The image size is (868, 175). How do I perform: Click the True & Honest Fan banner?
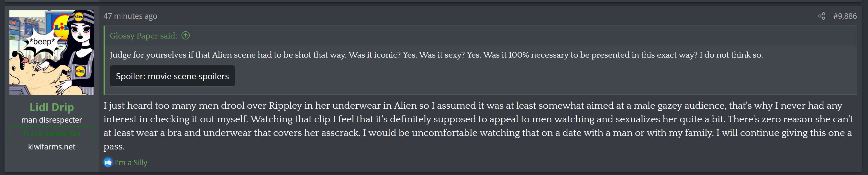click(x=51, y=134)
